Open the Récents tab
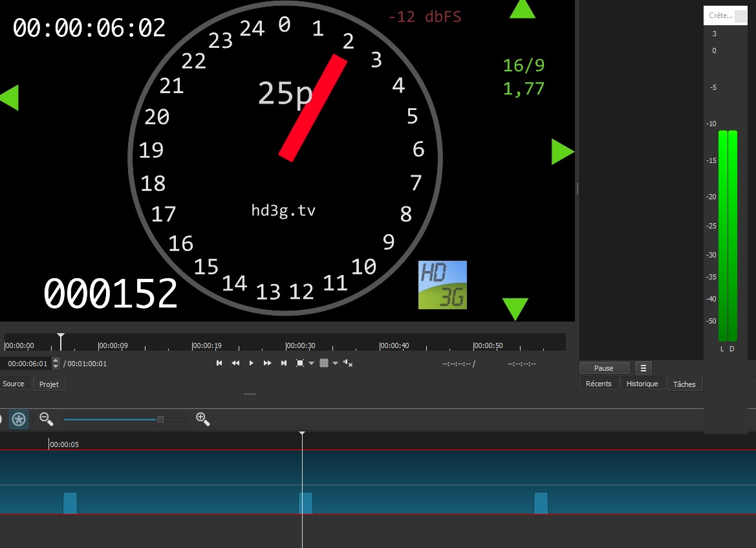Viewport: 756px width, 548px height. point(599,384)
